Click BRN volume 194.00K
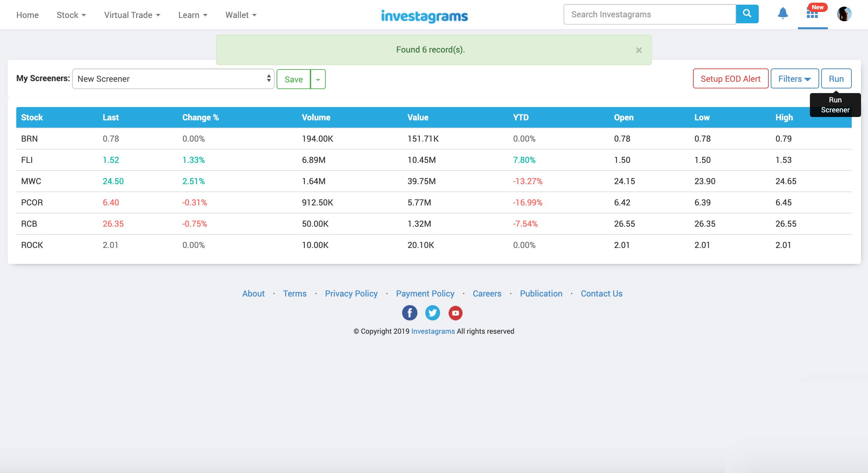868x473 pixels. click(x=317, y=139)
